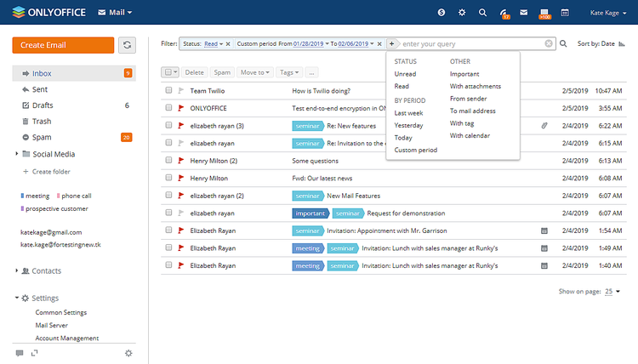
Task: Click the Create Email button
Action: coord(63,45)
